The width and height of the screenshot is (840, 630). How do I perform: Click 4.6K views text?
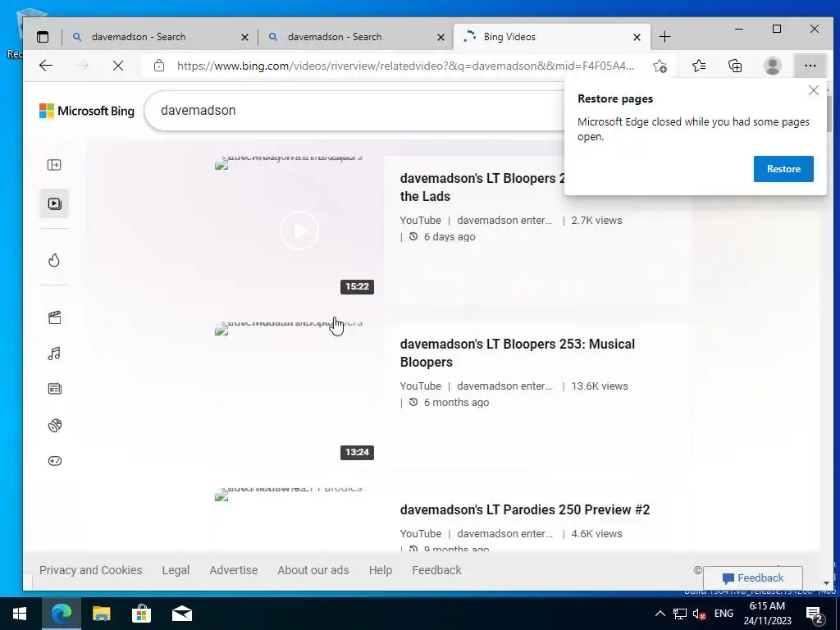(x=596, y=533)
